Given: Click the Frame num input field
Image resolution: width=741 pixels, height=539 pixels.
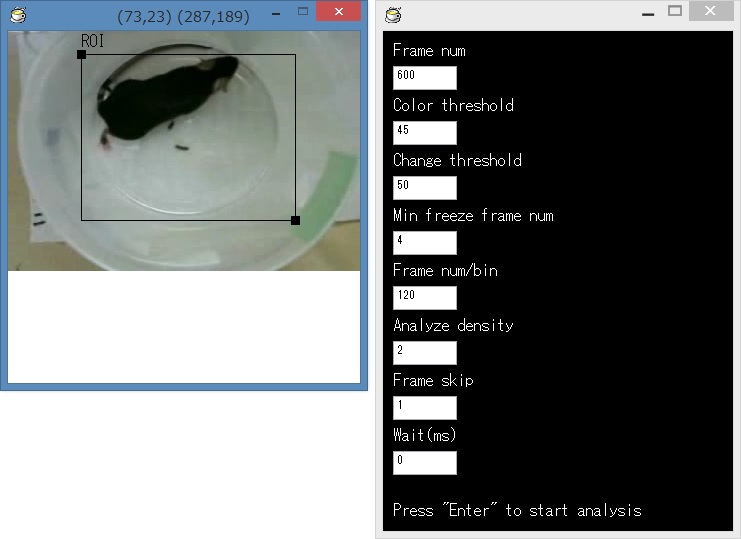Looking at the screenshot, I should tap(425, 77).
